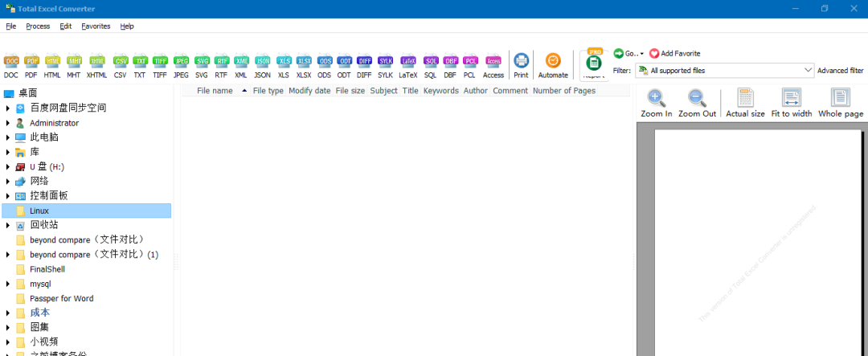This screenshot has height=356, width=868.
Task: Convert to ODS format
Action: click(325, 67)
